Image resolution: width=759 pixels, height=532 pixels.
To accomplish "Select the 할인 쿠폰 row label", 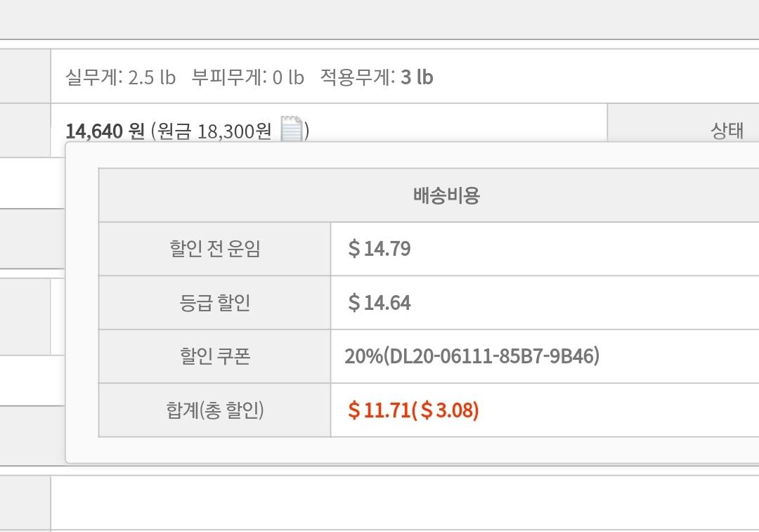I will 214,356.
